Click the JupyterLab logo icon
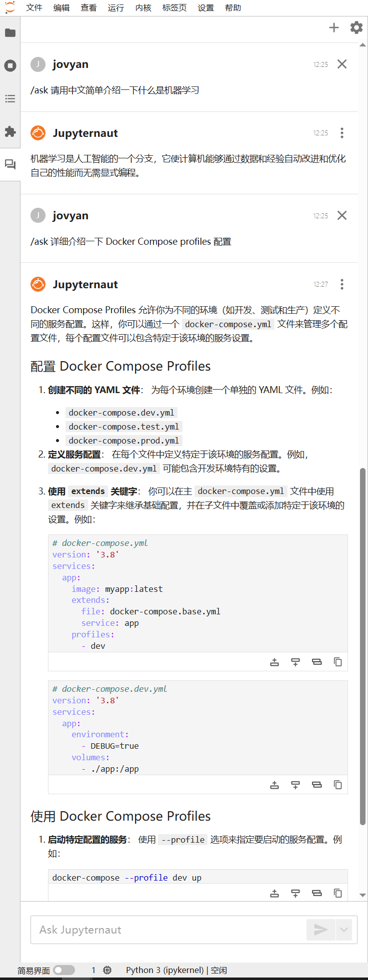This screenshot has height=980, width=368. pos(10,7)
